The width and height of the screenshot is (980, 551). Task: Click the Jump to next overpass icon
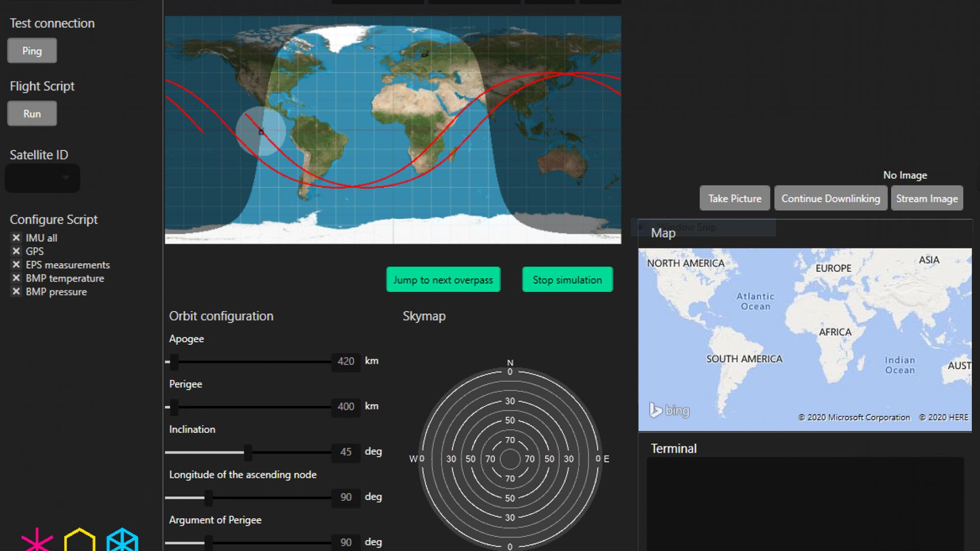click(444, 279)
